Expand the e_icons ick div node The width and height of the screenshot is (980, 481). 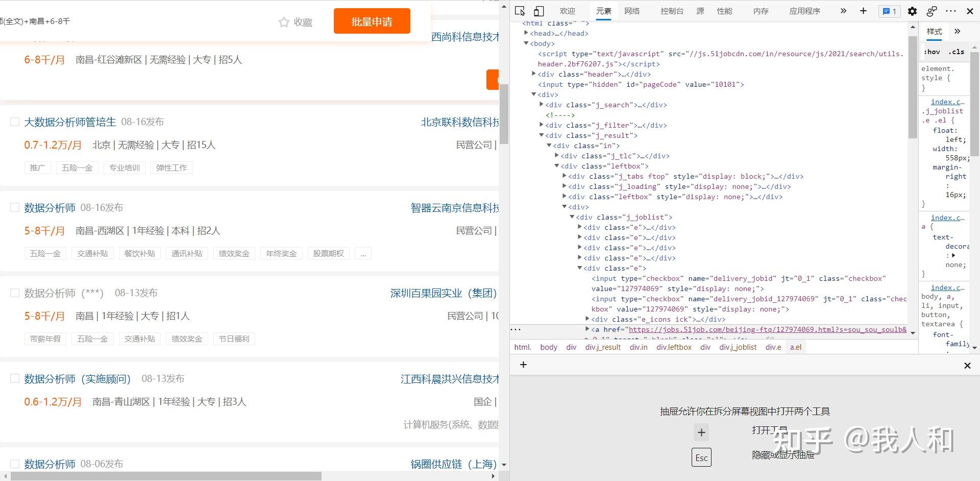click(x=587, y=319)
